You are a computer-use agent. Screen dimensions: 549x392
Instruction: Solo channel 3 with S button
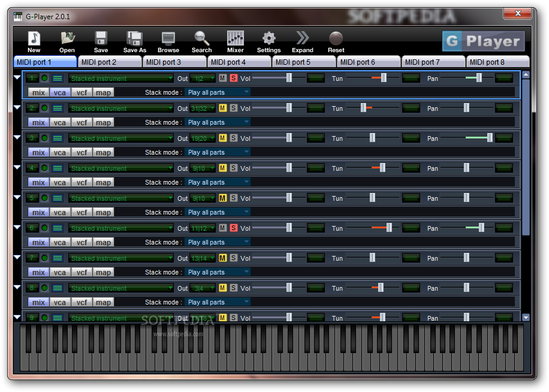(x=234, y=138)
